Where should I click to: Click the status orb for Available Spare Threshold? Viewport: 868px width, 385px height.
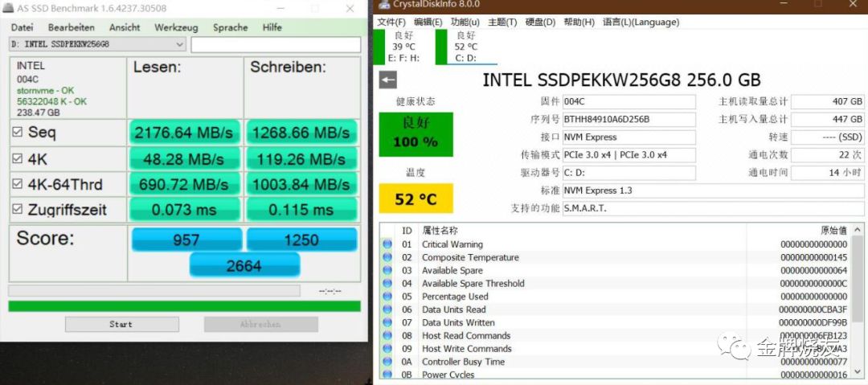click(387, 284)
